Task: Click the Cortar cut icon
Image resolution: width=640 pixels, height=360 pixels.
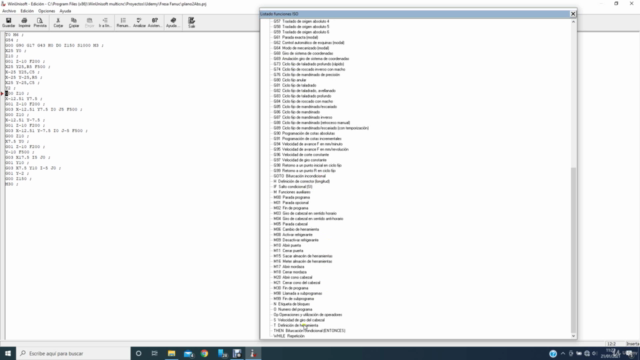Action: pyautogui.click(x=58, y=22)
